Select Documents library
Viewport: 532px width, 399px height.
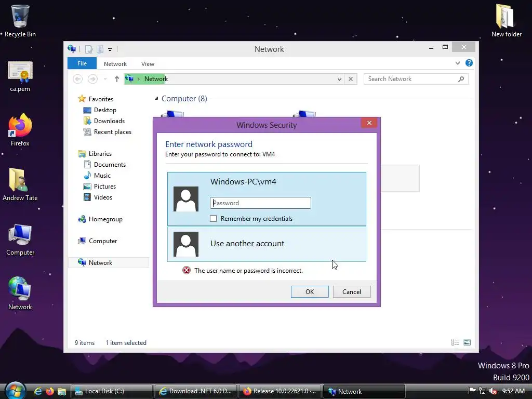pos(105,165)
